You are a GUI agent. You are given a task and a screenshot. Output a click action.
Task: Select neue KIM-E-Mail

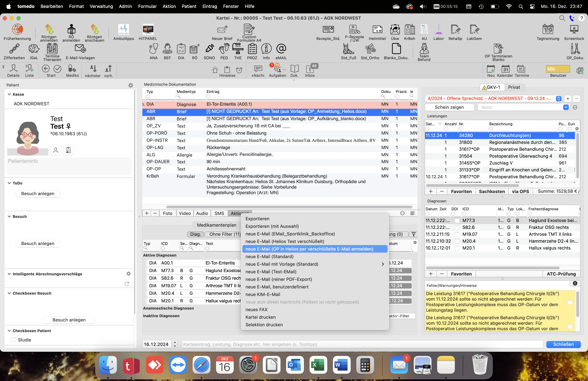[x=314, y=294]
